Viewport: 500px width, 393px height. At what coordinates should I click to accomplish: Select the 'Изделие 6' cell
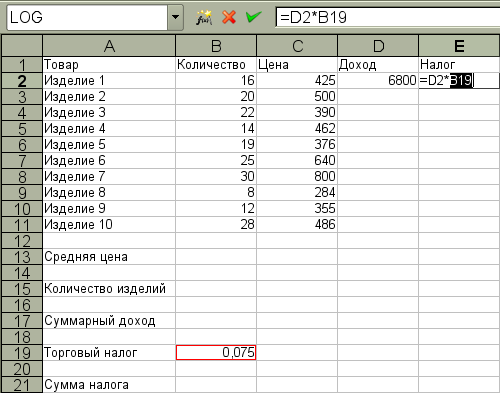[x=109, y=161]
